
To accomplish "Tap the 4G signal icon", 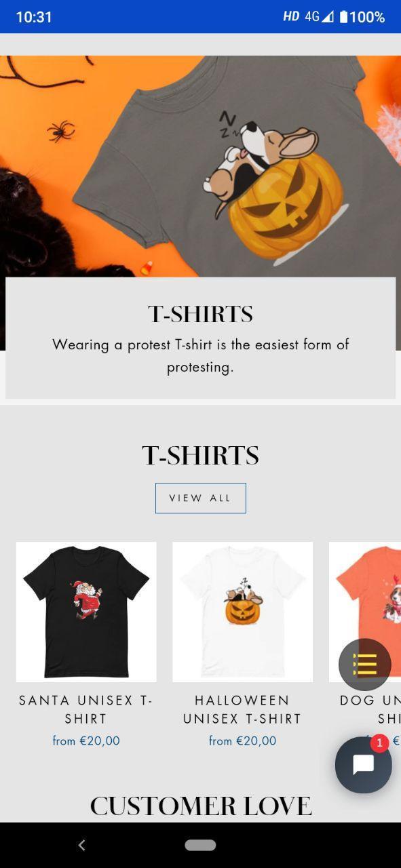I will (x=320, y=17).
